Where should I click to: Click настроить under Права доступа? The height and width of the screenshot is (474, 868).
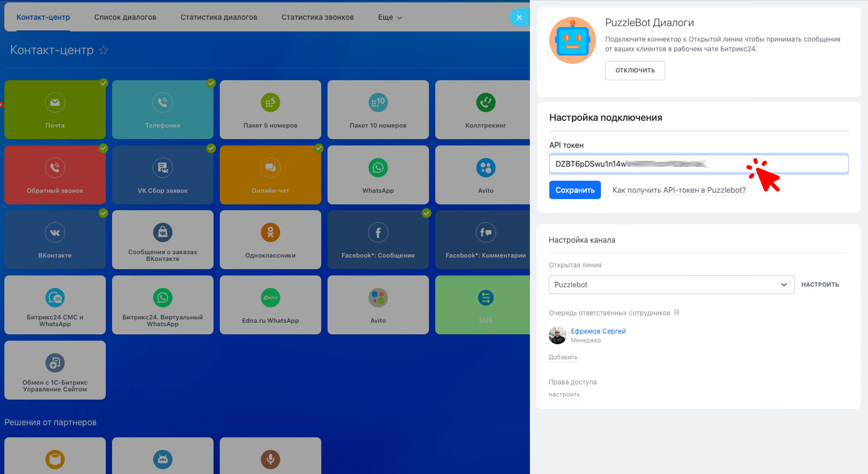click(x=564, y=394)
